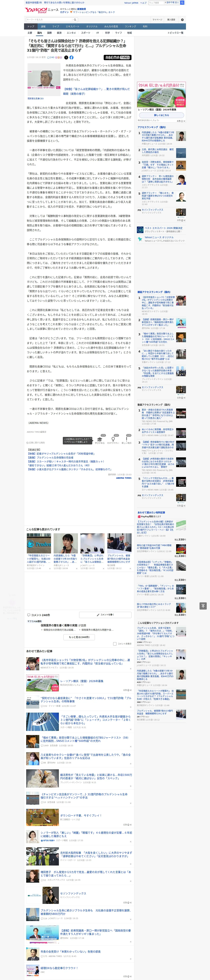This screenshot has width=210, height=980.
Task: Click the わかりやすい lightbulb reaction icon
Action: coord(113,439)
